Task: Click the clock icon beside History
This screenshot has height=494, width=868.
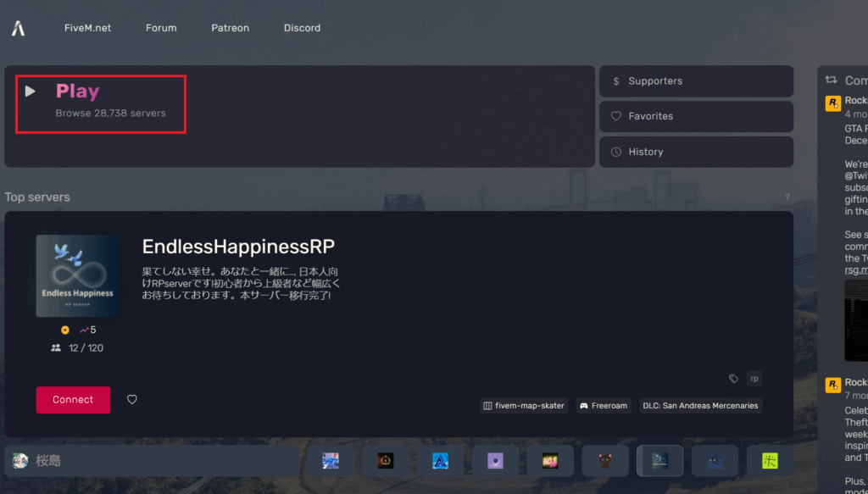Action: (x=616, y=153)
